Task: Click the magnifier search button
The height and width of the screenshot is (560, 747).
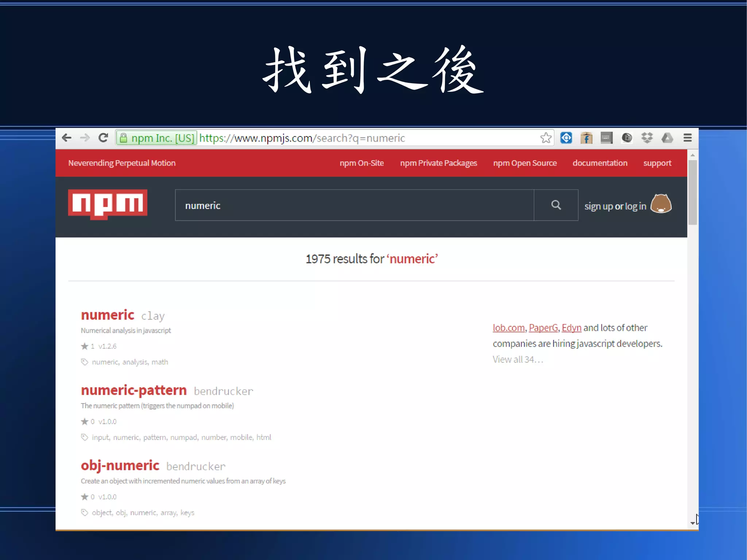Action: (556, 205)
